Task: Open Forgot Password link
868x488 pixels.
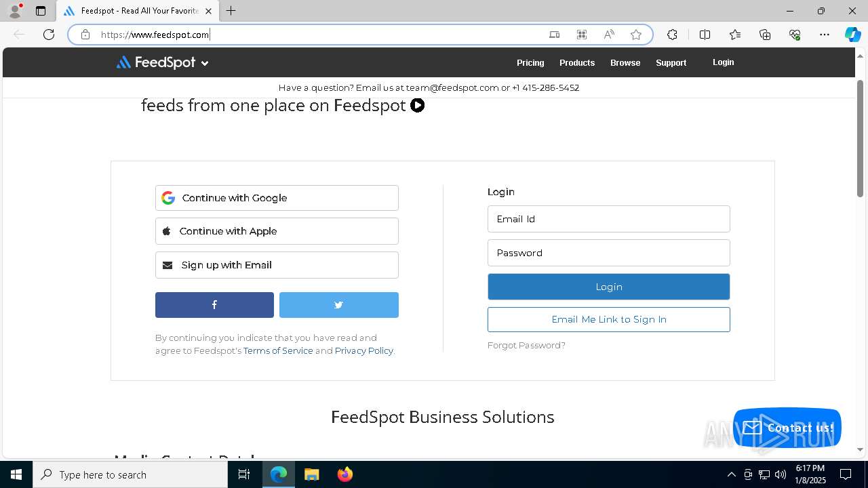Action: (526, 345)
